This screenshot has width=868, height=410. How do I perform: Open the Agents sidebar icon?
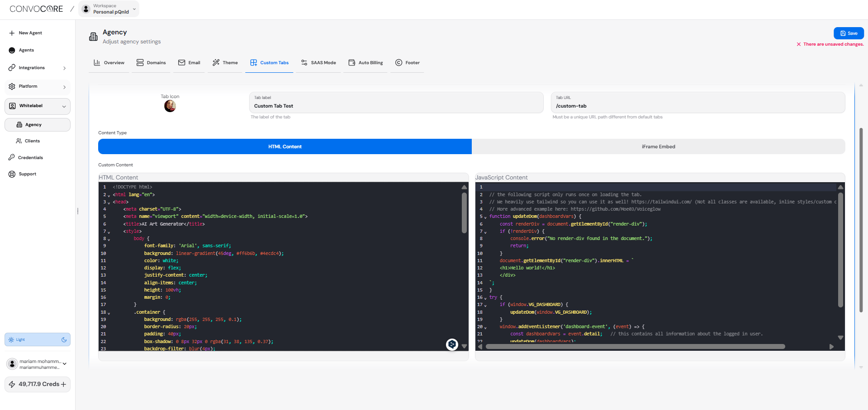(x=12, y=50)
